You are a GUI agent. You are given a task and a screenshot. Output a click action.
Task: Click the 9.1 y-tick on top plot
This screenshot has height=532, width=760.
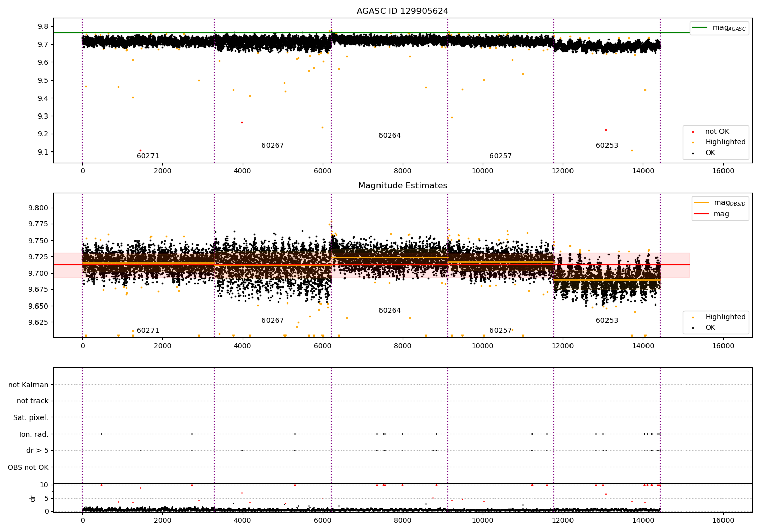pos(43,152)
